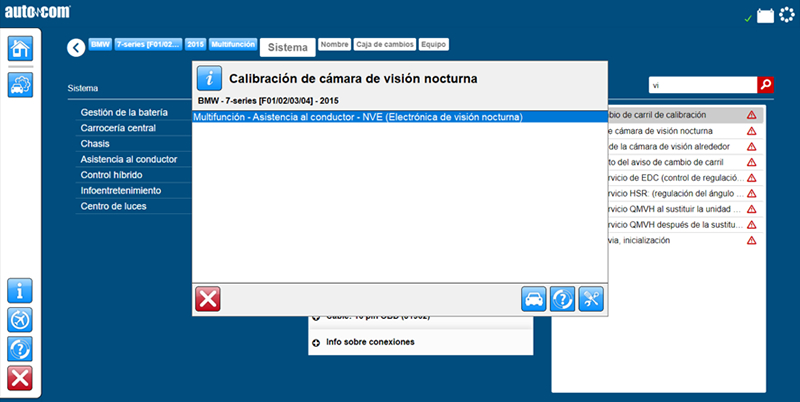
Task: Select the highlighted NVE dialog row
Action: point(399,117)
